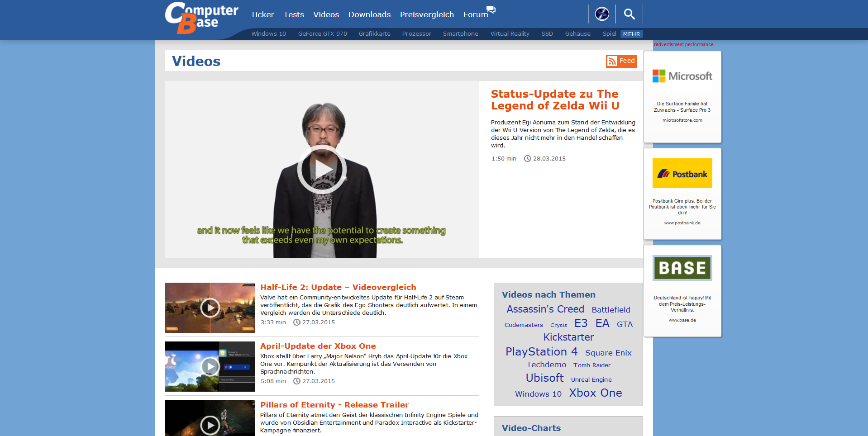Select the GeForce GTX 970 topic
868x436 pixels.
pos(323,34)
